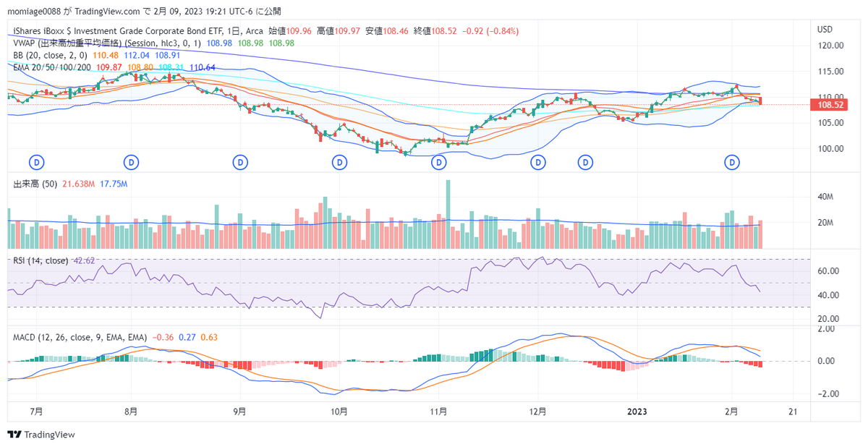Click EMA value 109.87
The height and width of the screenshot is (447, 868).
[x=109, y=67]
